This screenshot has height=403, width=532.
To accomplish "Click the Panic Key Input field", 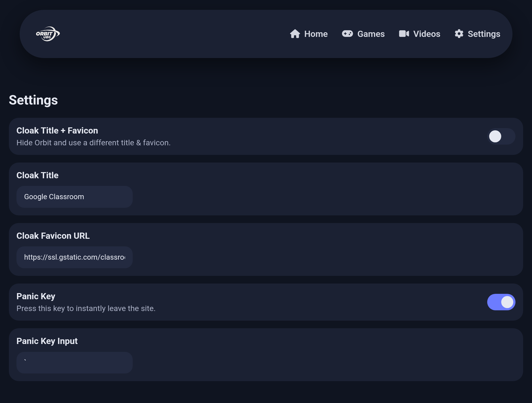I will tap(74, 363).
